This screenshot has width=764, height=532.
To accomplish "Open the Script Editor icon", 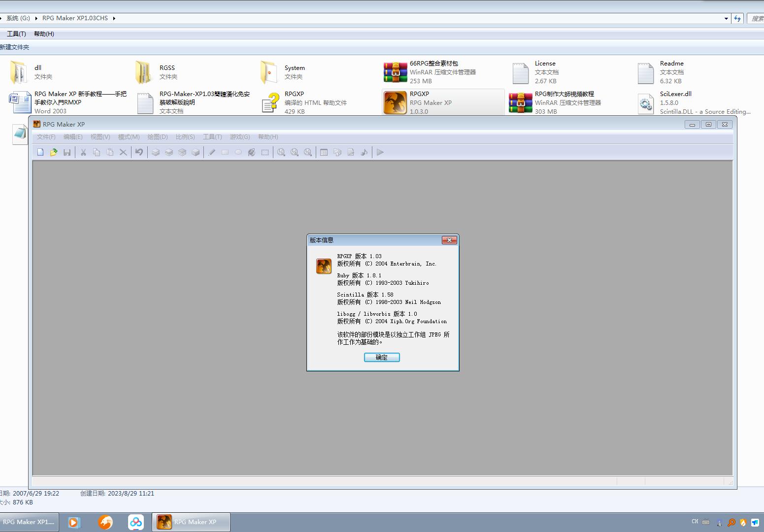I will pyautogui.click(x=351, y=152).
